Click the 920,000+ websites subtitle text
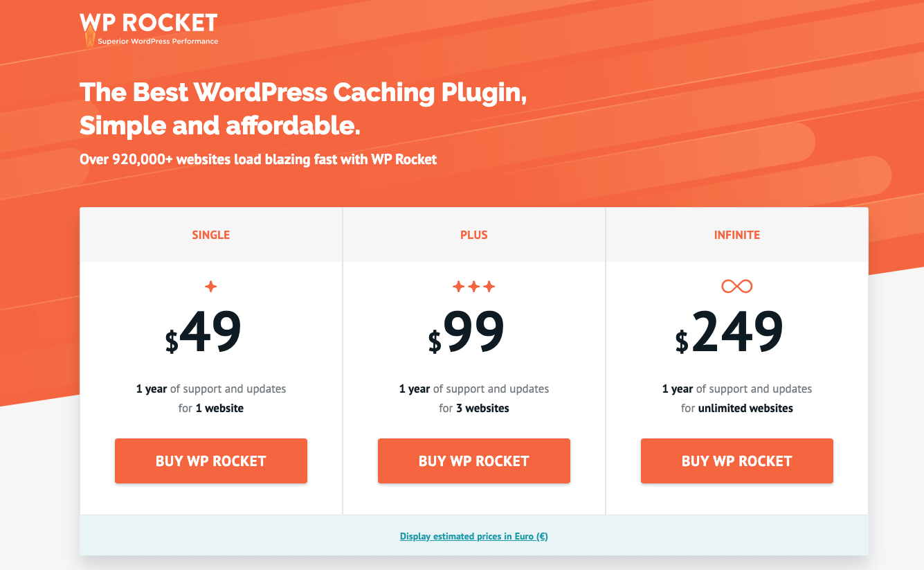Screen dimensions: 924x570 point(258,159)
